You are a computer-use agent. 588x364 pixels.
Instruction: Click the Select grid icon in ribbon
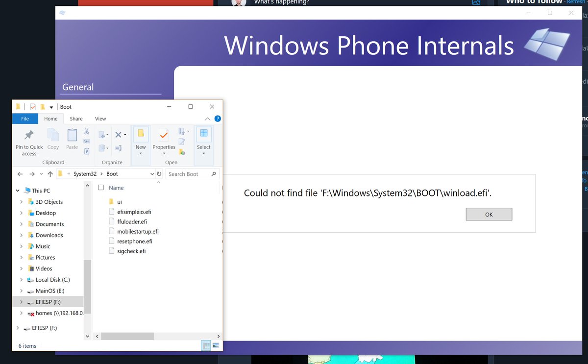[x=204, y=133]
